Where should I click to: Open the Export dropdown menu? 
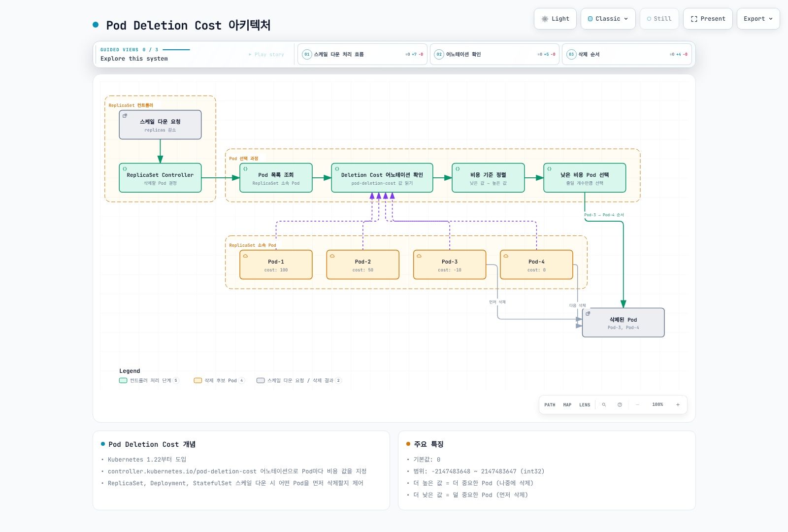click(x=758, y=19)
